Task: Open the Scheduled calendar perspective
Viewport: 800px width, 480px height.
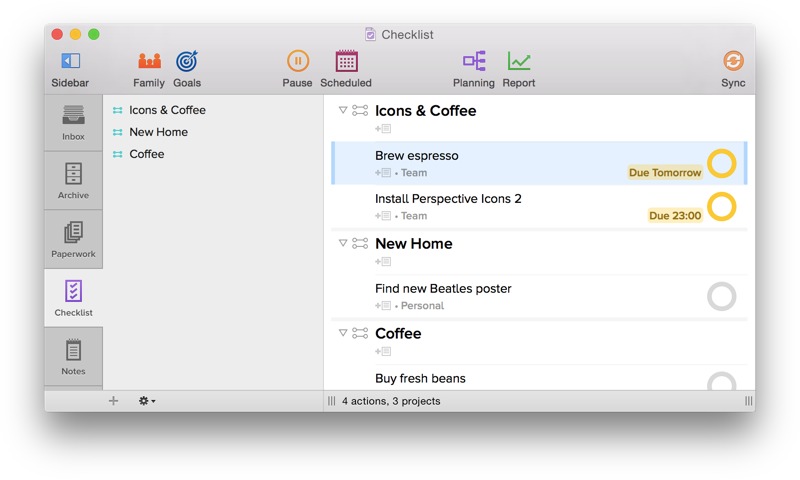Action: click(346, 62)
